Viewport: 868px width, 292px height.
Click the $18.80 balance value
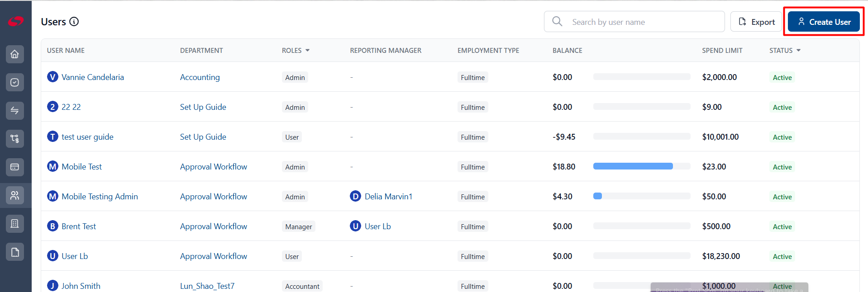(564, 166)
